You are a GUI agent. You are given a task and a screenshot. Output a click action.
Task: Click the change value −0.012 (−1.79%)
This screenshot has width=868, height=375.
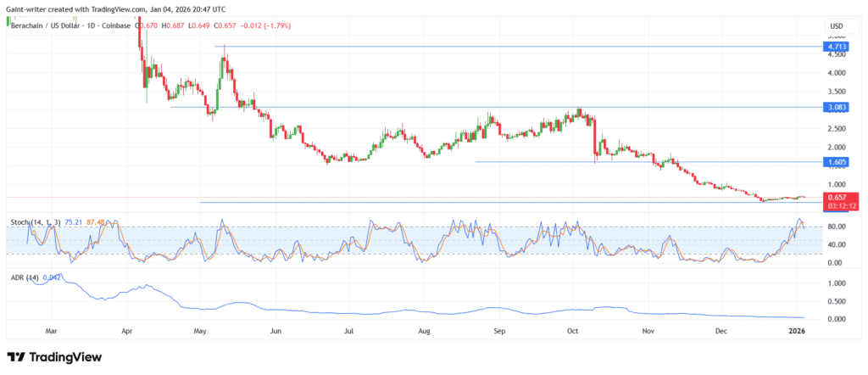point(266,25)
